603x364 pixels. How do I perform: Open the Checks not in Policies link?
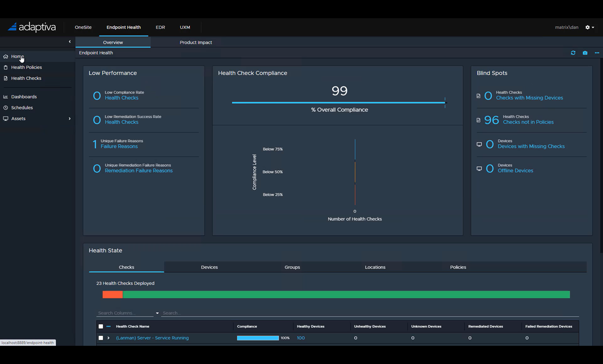[x=528, y=122]
